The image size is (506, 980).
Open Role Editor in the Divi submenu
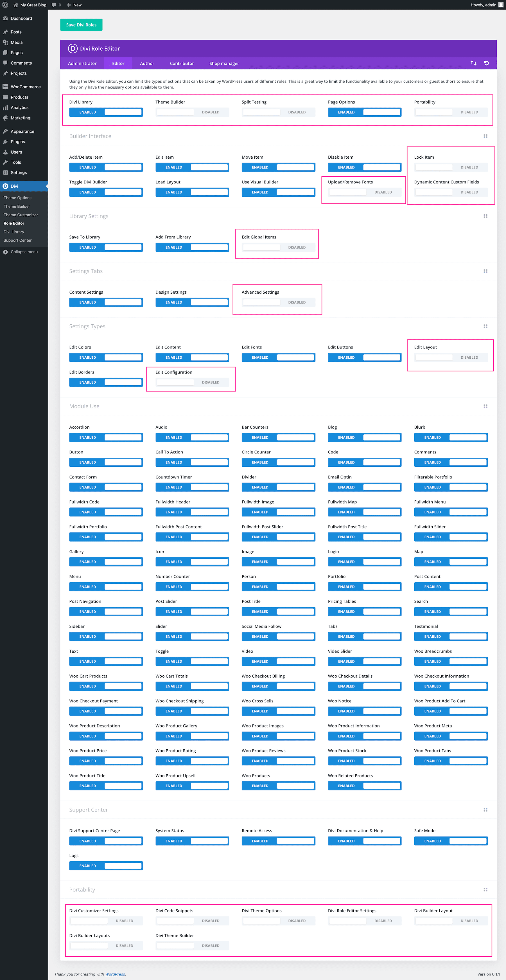[14, 223]
